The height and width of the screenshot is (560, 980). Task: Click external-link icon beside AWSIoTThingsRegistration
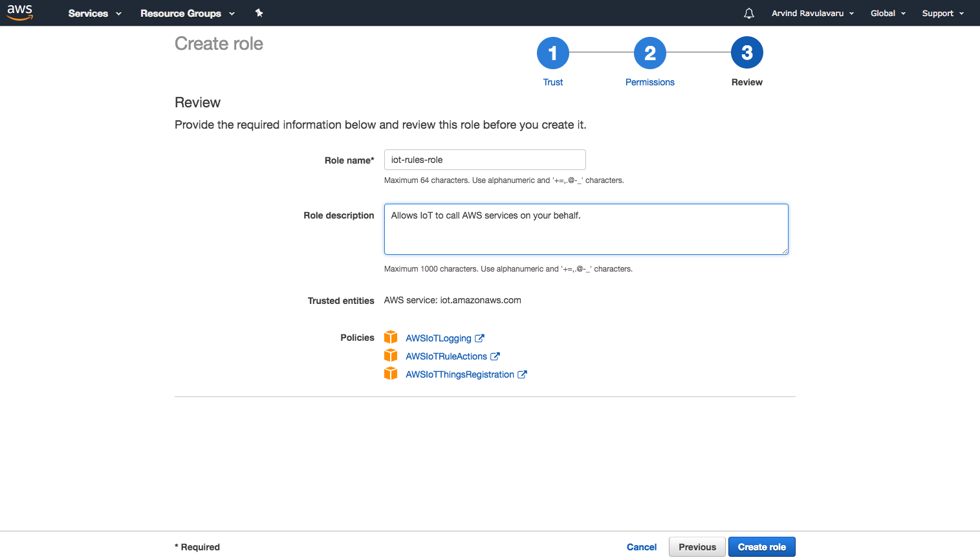pos(522,374)
